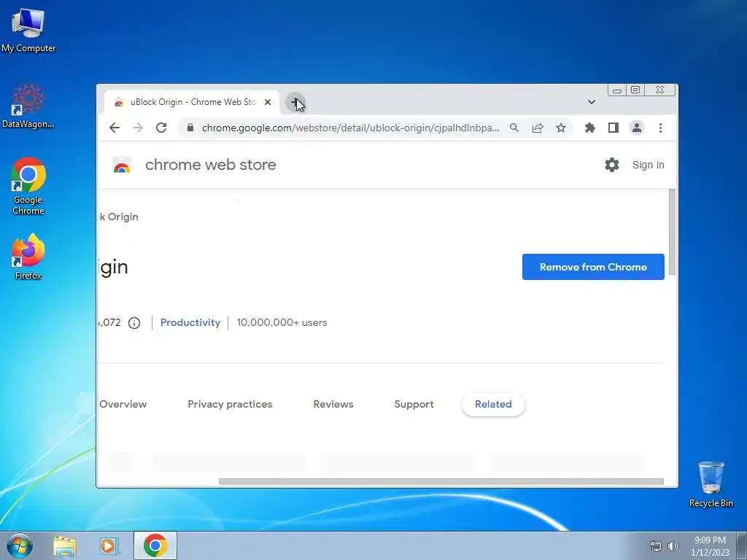747x560 pixels.
Task: Select the uBlock Origin Chrome Web Store tab
Action: [x=192, y=102]
